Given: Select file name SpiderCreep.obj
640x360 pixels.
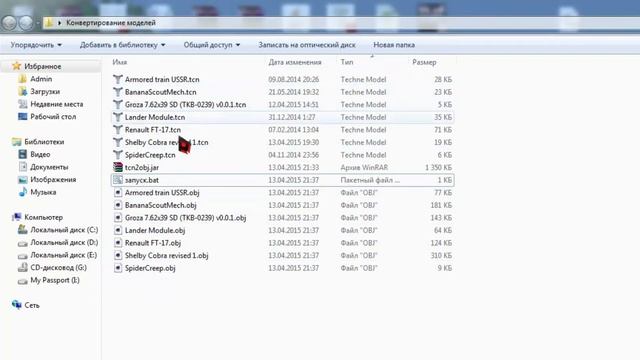Looking at the screenshot, I should point(150,268).
